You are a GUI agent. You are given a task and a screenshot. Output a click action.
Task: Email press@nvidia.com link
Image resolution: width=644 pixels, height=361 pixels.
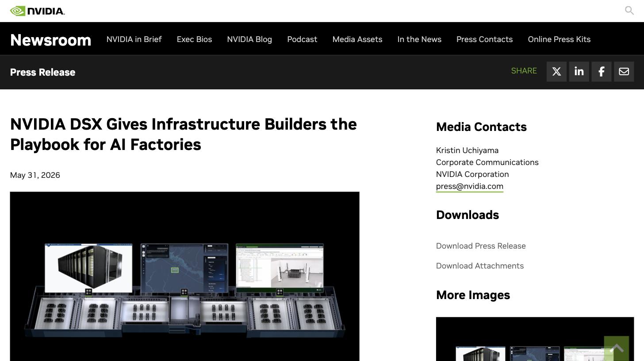pyautogui.click(x=470, y=186)
